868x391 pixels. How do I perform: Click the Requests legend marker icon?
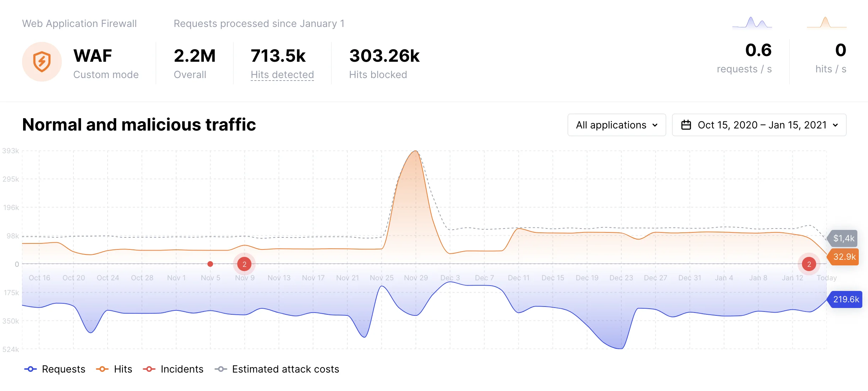point(30,369)
